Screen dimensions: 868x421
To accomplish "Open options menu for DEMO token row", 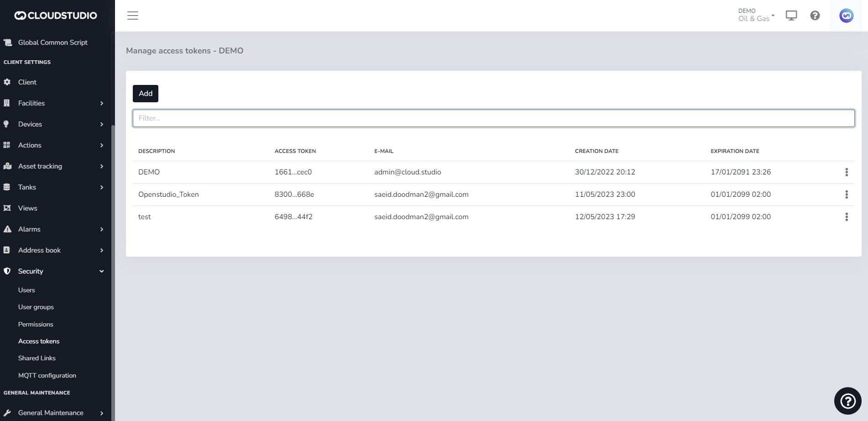I will [x=847, y=172].
